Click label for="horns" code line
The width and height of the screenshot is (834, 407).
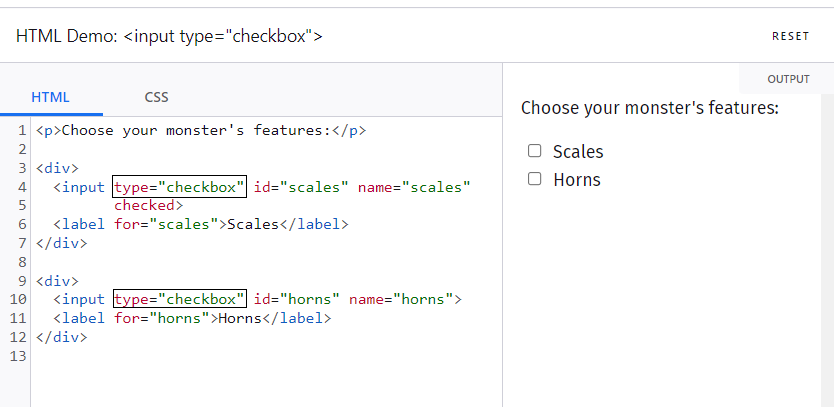coord(192,318)
